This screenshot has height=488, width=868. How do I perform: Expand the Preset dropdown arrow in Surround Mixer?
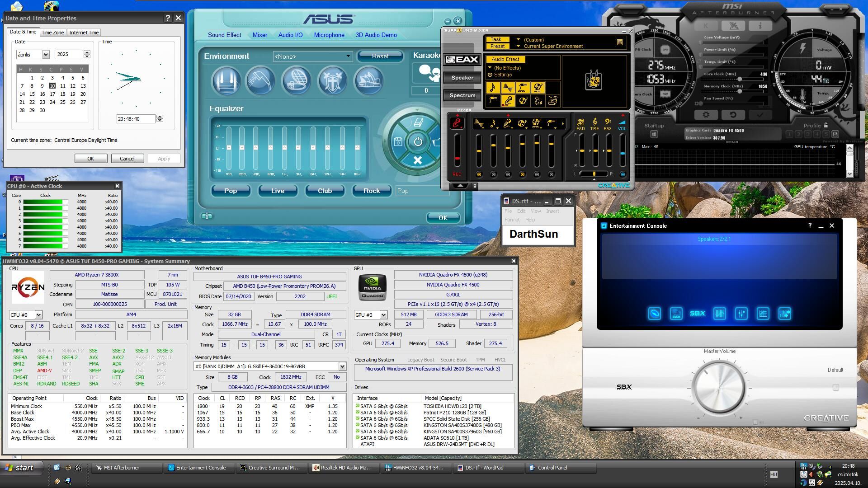coord(518,46)
